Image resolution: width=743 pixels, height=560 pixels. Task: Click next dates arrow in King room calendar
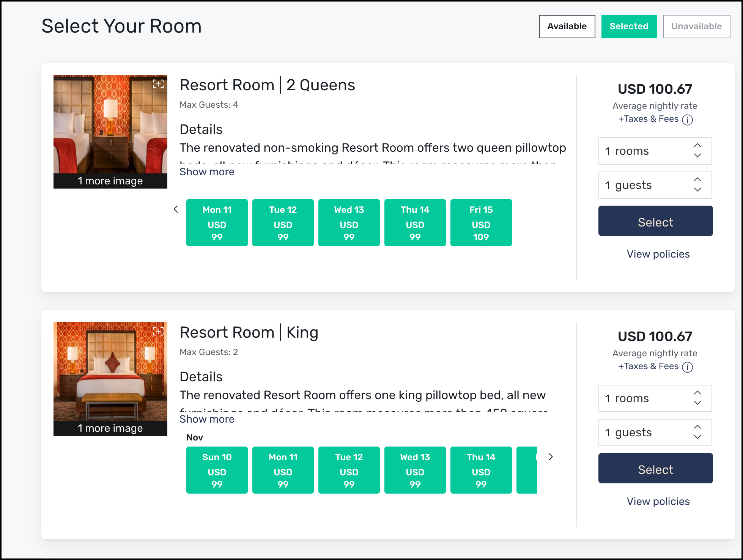[551, 457]
